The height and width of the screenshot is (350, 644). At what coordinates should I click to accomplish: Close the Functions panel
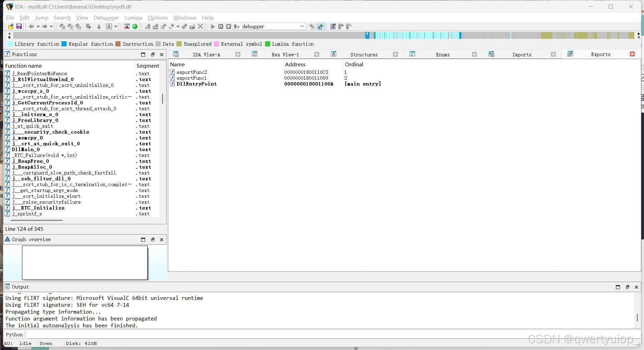pyautogui.click(x=162, y=54)
